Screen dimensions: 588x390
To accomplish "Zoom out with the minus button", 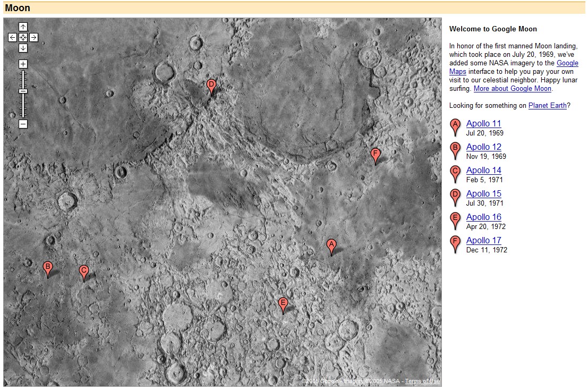I will 22,123.
